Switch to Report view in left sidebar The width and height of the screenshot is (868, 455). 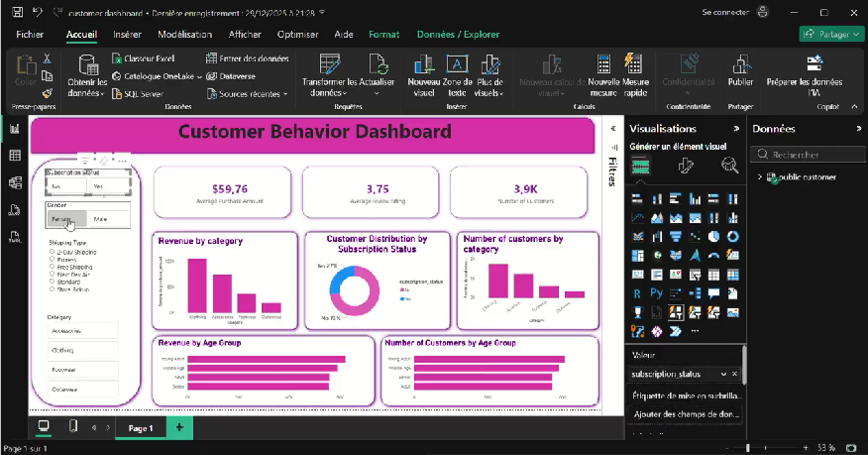point(15,129)
